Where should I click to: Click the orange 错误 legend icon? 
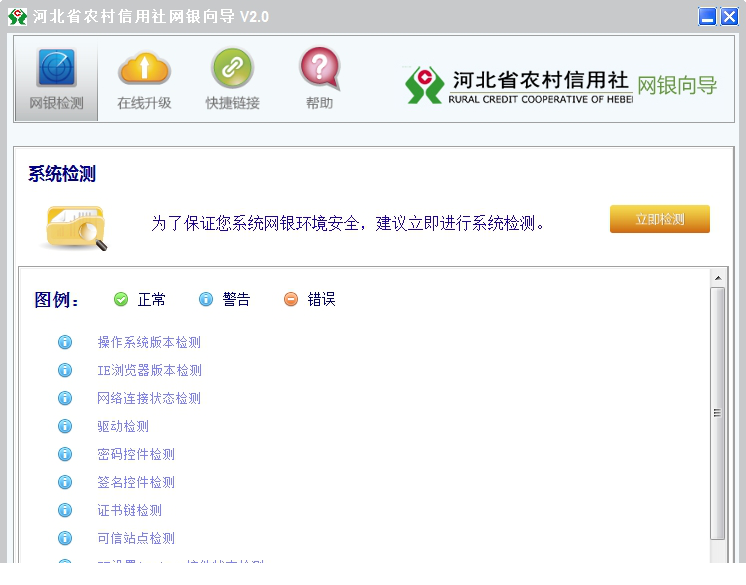click(291, 299)
